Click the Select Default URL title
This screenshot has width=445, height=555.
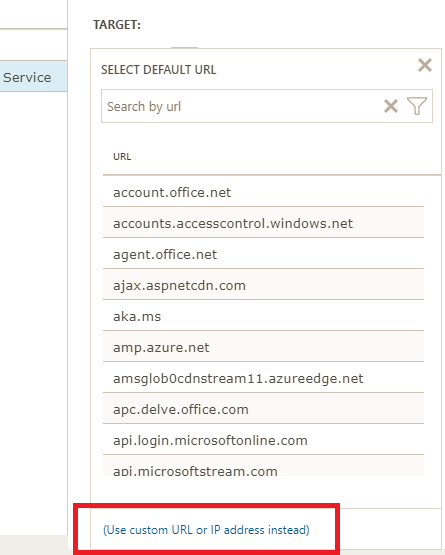(159, 70)
